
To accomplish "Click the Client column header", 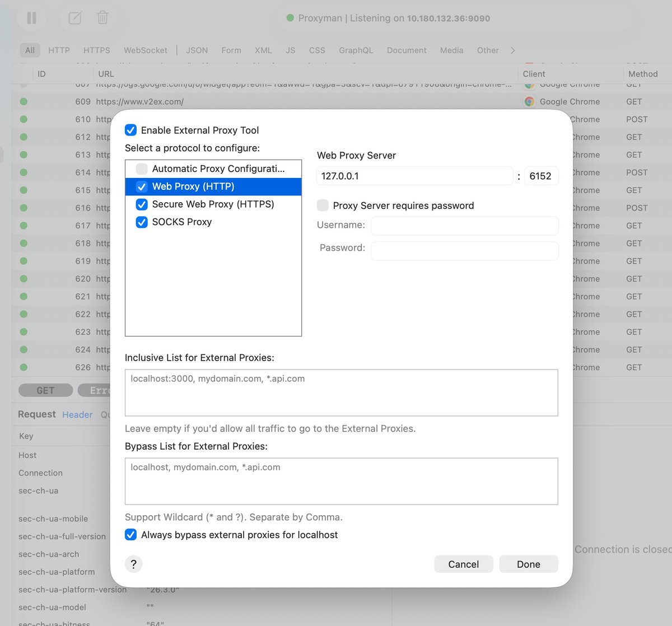I will 534,74.
